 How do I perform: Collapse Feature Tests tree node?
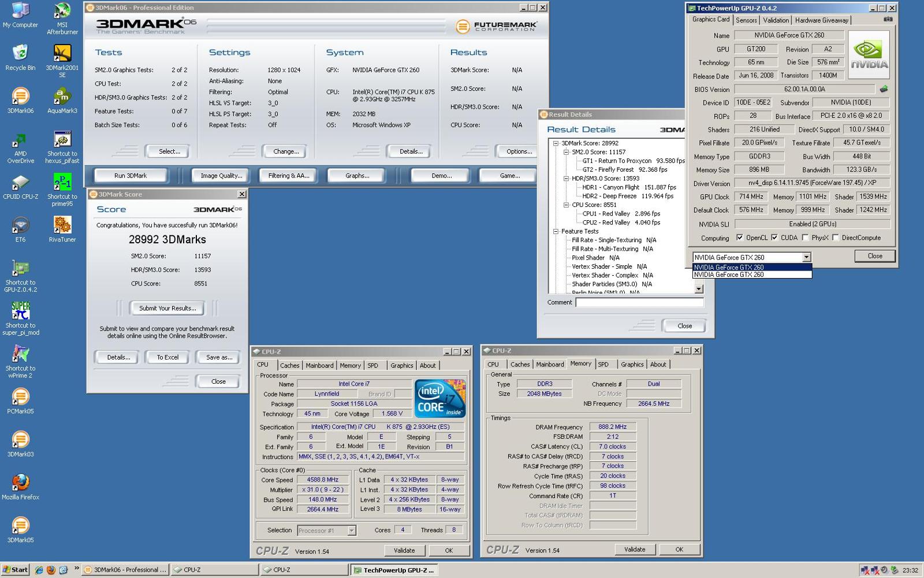[x=556, y=231]
